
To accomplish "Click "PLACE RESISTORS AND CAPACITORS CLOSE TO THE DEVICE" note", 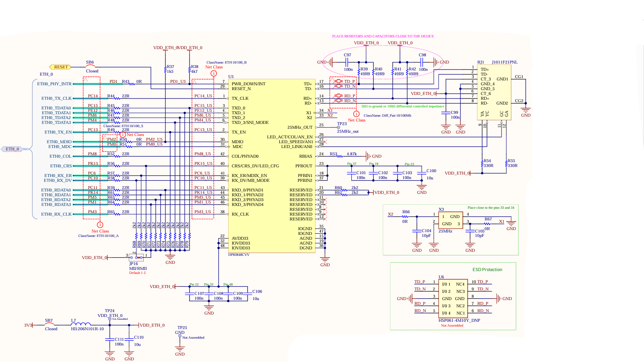I will (383, 36).
